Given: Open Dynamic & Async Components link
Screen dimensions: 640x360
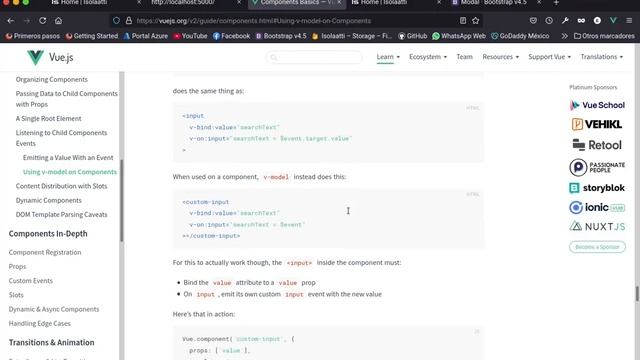Looking at the screenshot, I should point(53,309).
